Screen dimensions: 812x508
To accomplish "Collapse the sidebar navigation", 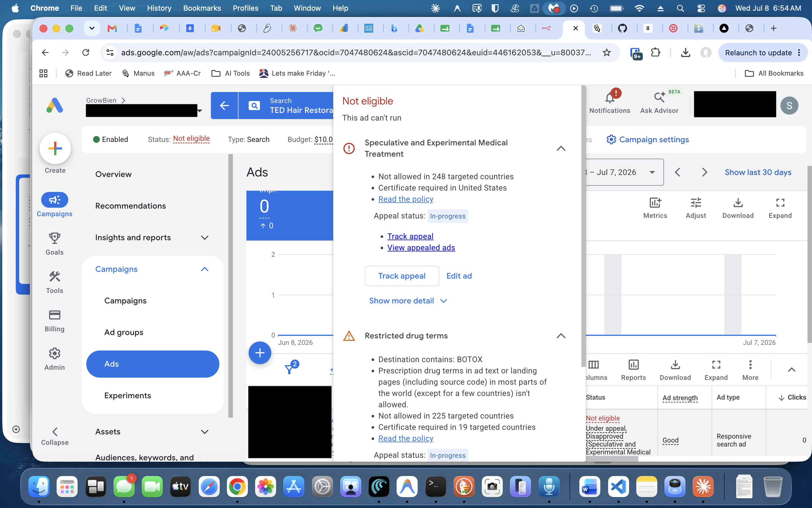I will (x=55, y=436).
